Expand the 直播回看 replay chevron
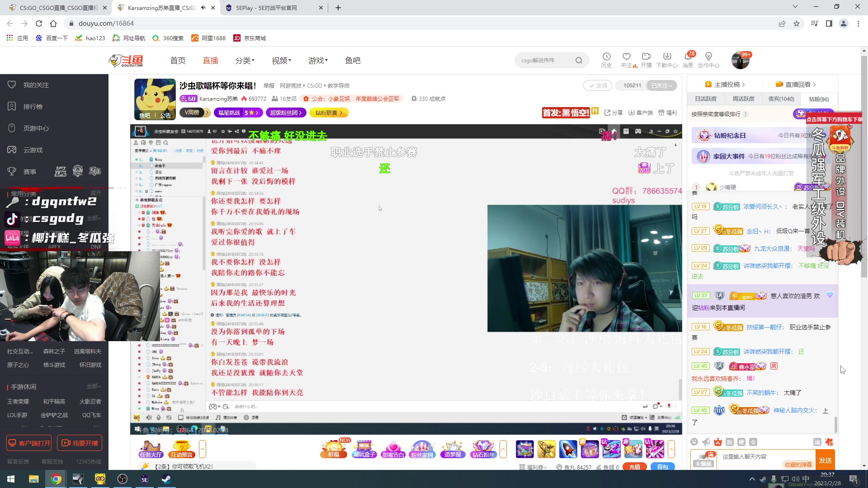Image resolution: width=868 pixels, height=488 pixels. tap(814, 84)
